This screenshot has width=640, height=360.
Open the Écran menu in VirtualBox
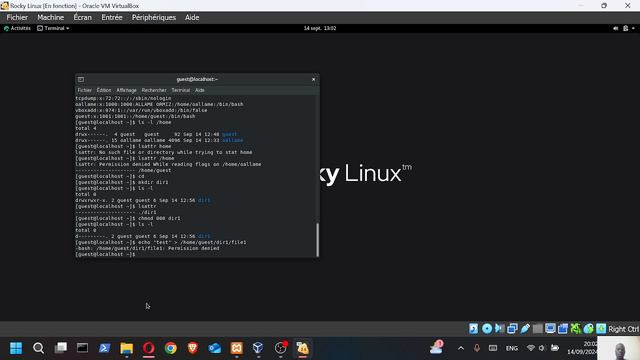82,18
